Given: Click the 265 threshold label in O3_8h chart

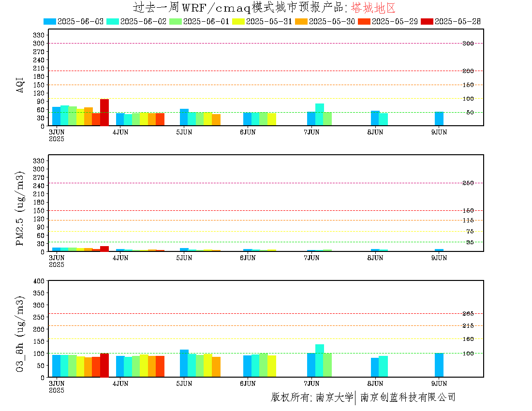Looking at the screenshot, I should point(468,314).
